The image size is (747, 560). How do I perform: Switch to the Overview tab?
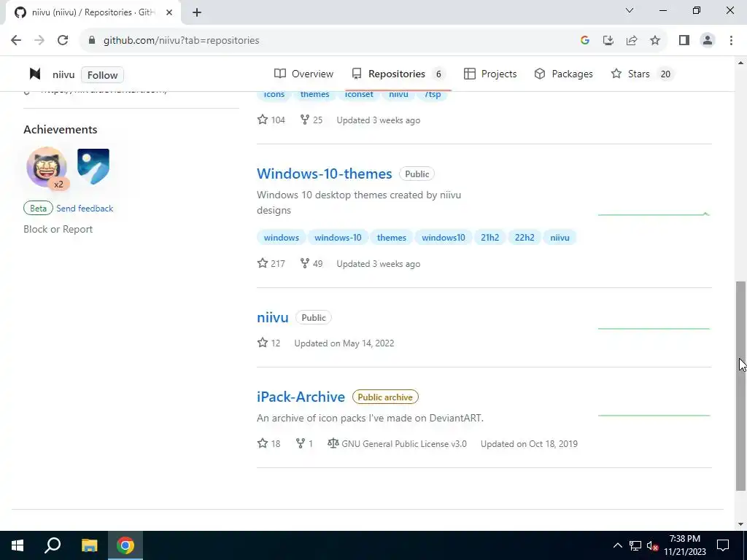point(304,74)
